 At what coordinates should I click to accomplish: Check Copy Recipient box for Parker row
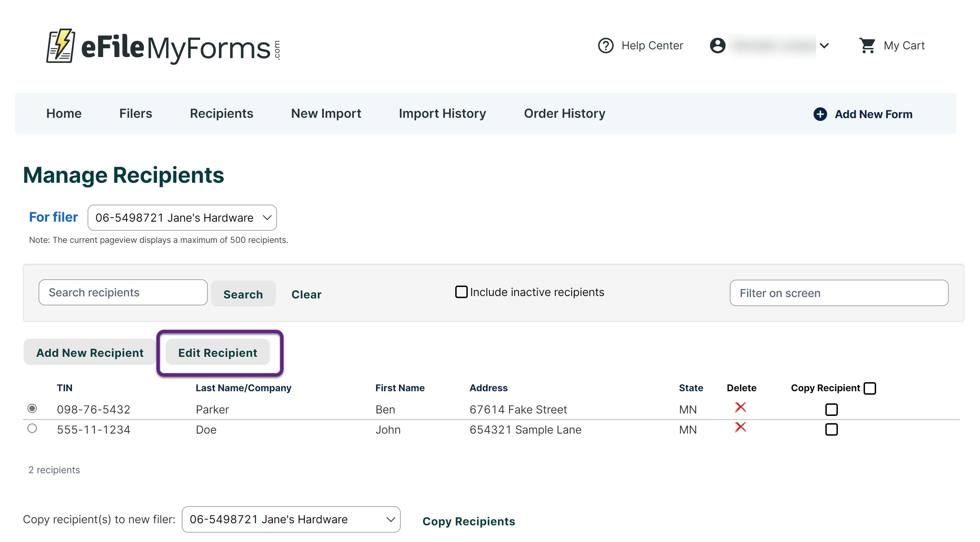click(831, 409)
